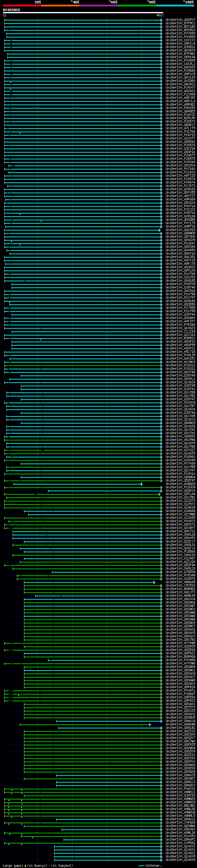Select the query ID AV422022
This screenshot has height=868, width=197.
(x=11, y=10)
